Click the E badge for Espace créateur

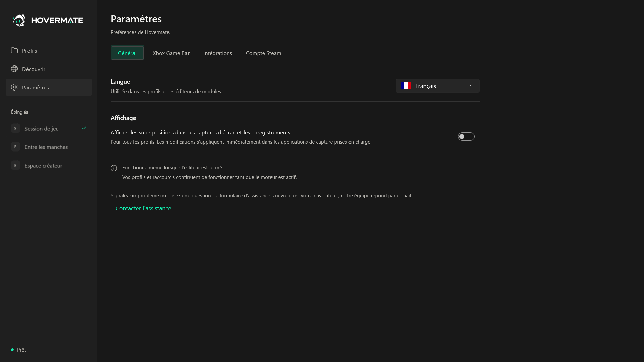click(x=15, y=165)
